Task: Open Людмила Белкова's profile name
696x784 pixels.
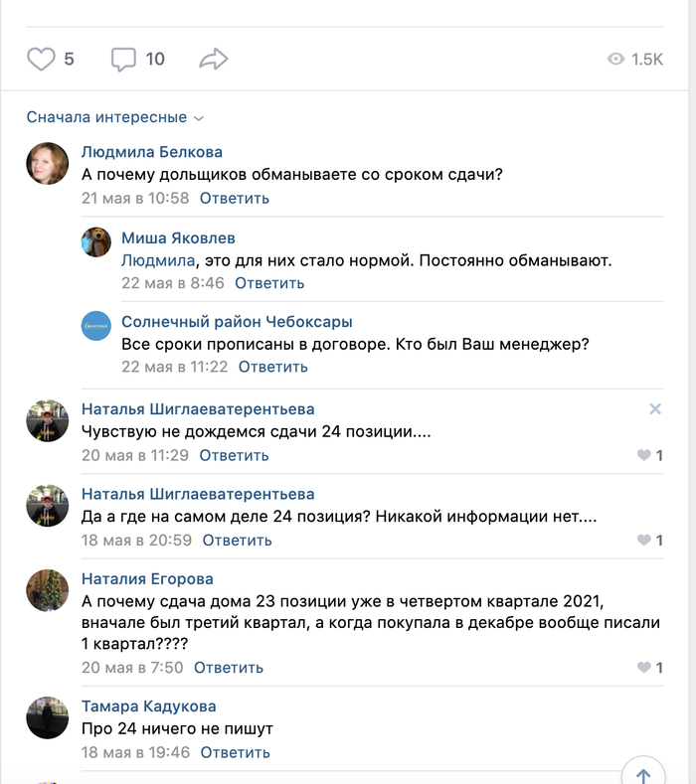Action: [151, 152]
